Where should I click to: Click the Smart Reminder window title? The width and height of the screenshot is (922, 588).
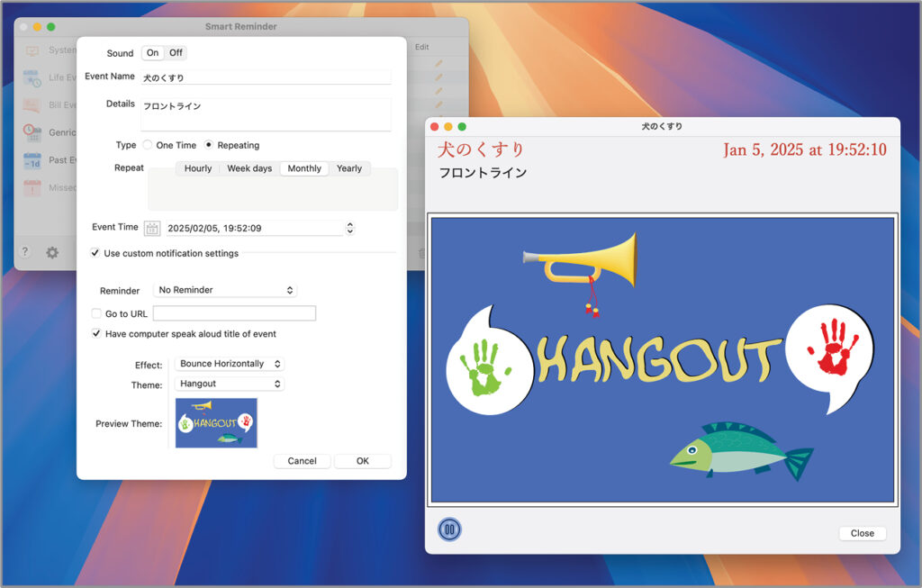(241, 26)
